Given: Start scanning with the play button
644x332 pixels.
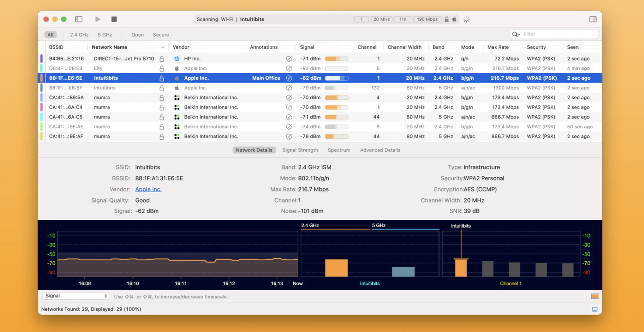Looking at the screenshot, I should coord(98,19).
